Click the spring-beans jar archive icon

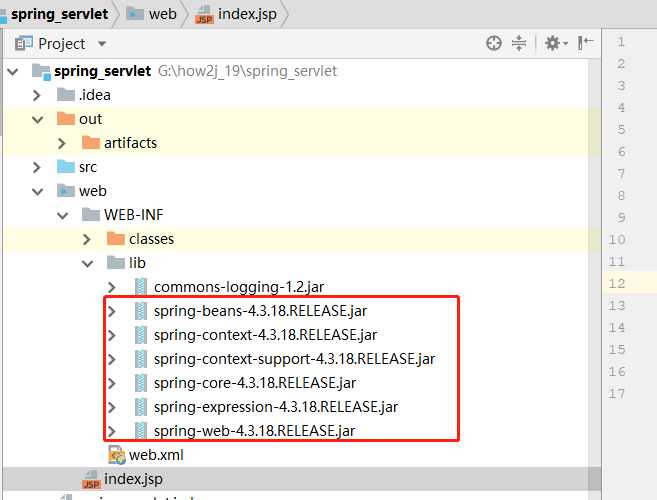click(141, 311)
